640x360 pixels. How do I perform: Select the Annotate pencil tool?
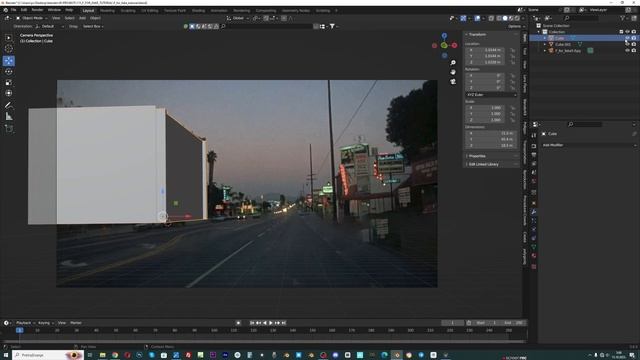[9, 105]
